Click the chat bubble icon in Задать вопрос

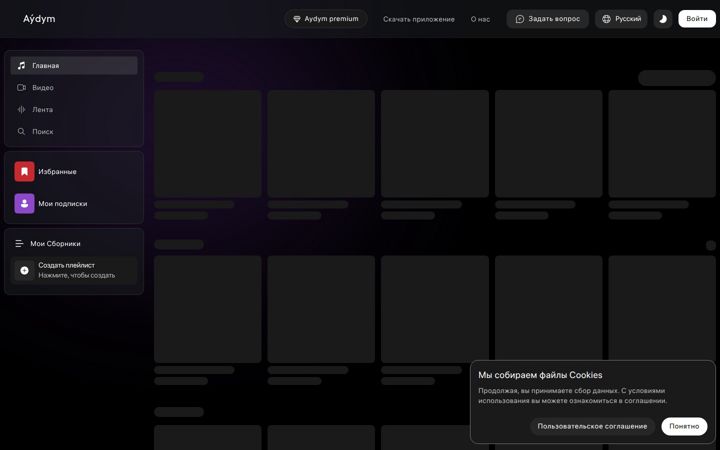(x=519, y=19)
